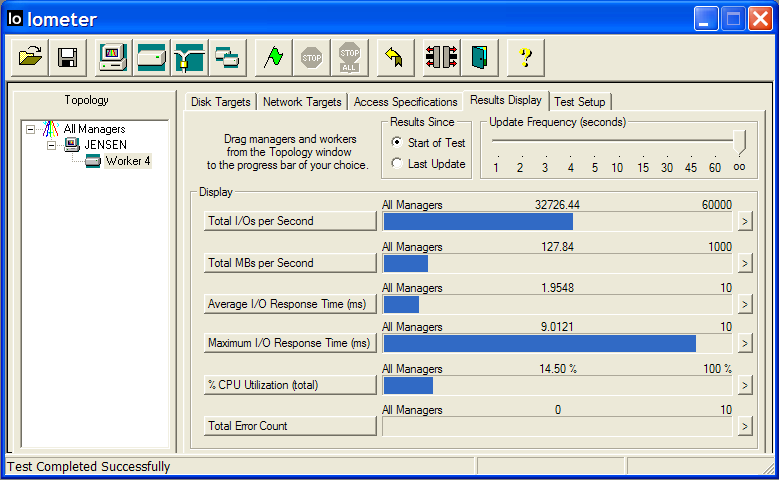The height and width of the screenshot is (480, 779).
Task: Select JENSEN manager in the Topology tree
Action: (x=105, y=145)
